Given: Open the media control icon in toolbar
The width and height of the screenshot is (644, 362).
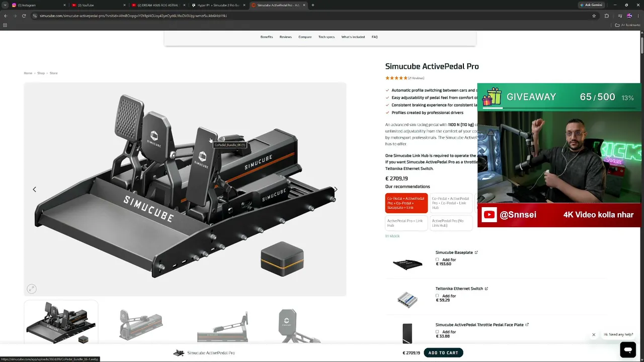Looking at the screenshot, I should 620,16.
